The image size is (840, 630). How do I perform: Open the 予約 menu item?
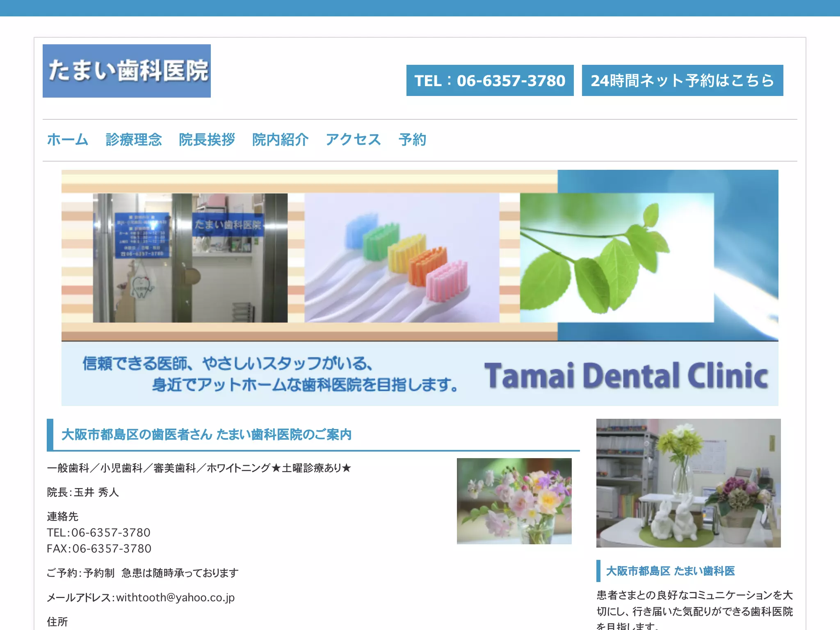tap(413, 139)
